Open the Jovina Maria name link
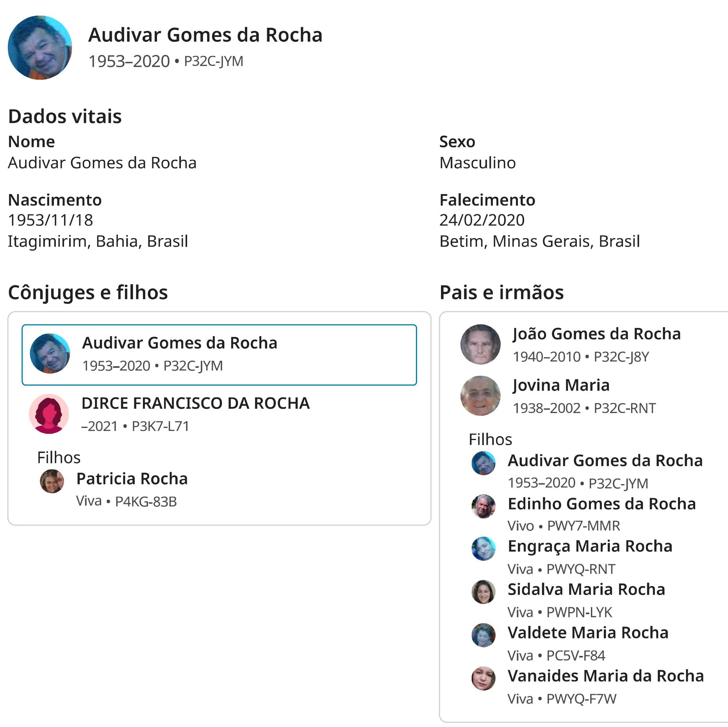 pos(561,385)
